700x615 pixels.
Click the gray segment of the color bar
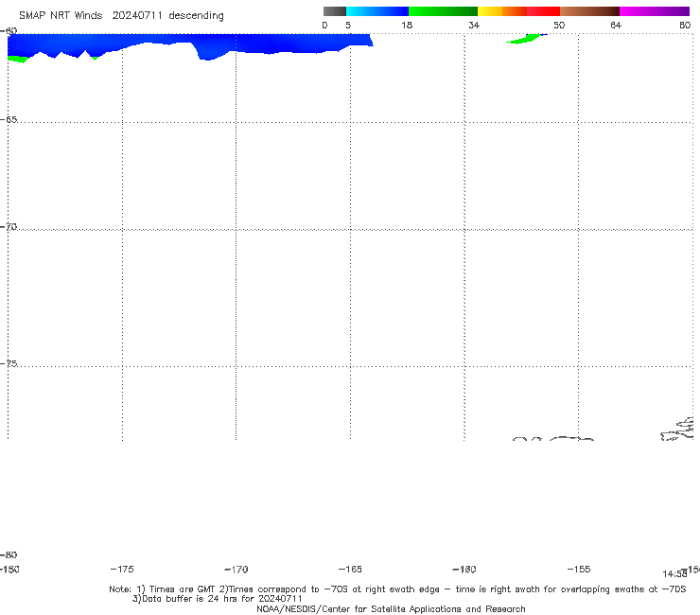pos(334,11)
